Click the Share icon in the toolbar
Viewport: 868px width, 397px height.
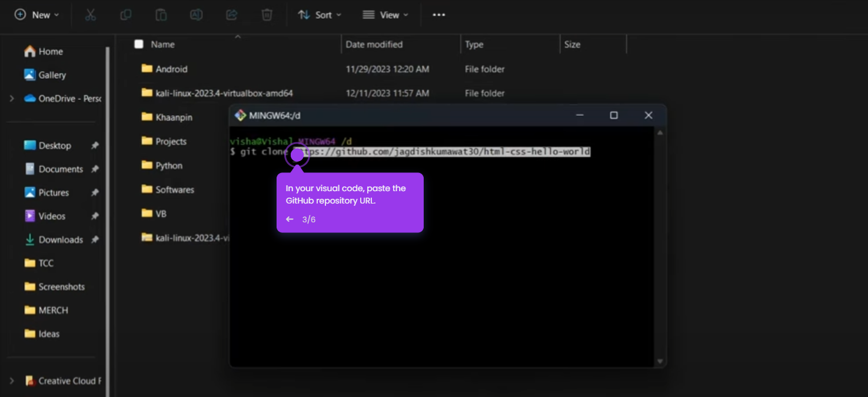[x=231, y=15]
